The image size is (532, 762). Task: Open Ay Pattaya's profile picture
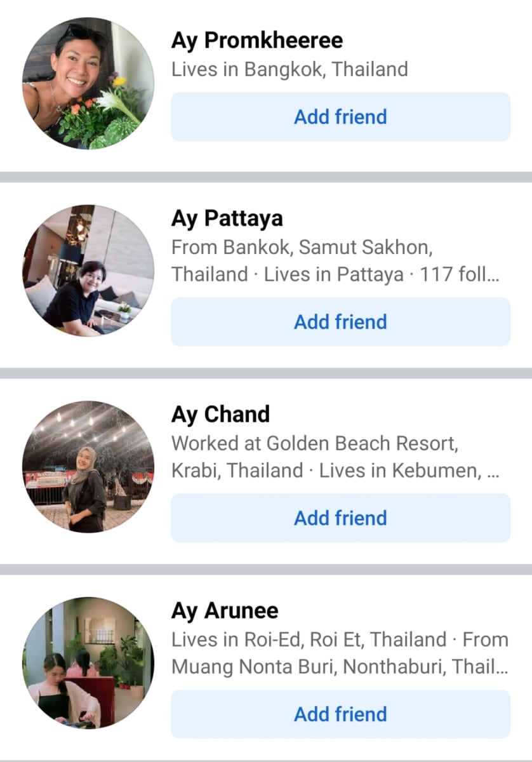click(x=88, y=271)
